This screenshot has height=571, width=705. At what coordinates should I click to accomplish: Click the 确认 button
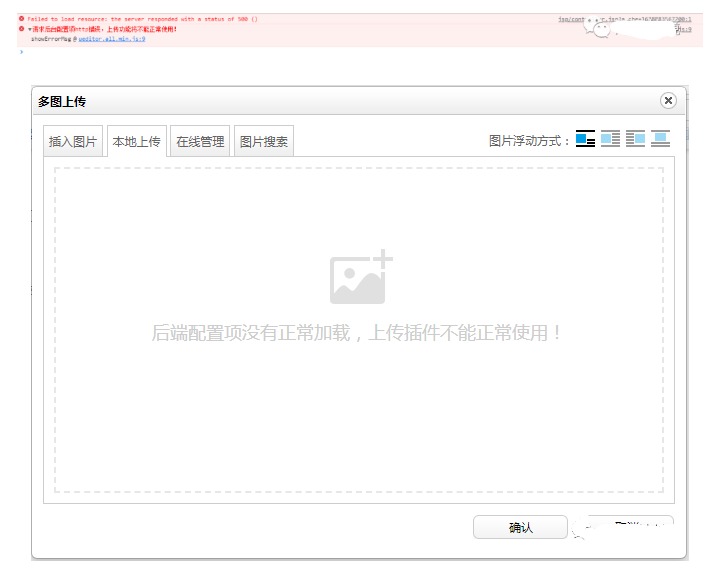coord(520,527)
